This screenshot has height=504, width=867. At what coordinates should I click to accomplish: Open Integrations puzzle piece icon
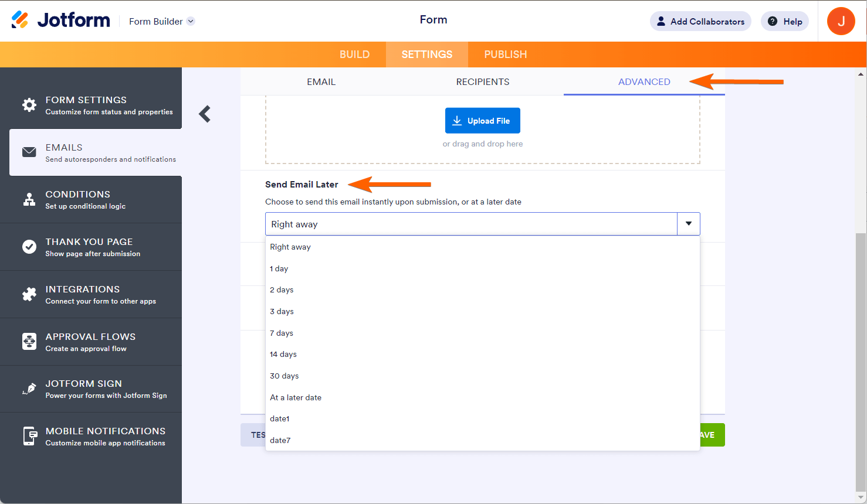pos(29,294)
